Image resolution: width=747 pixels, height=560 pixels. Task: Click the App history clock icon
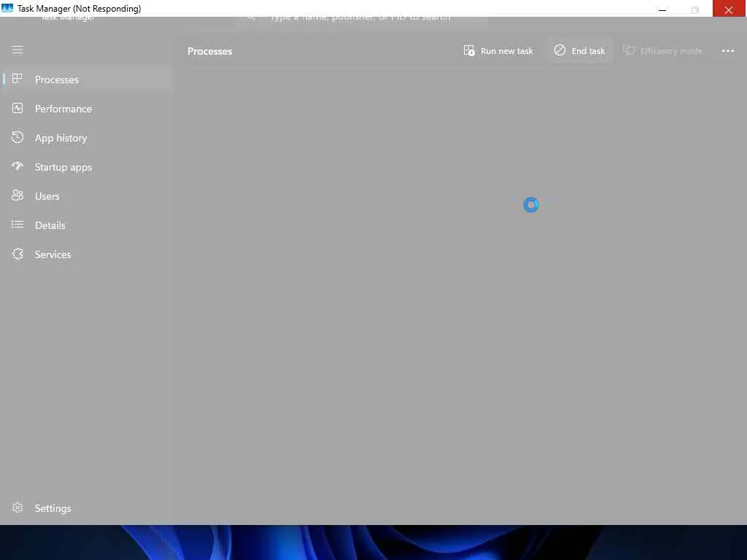click(18, 137)
